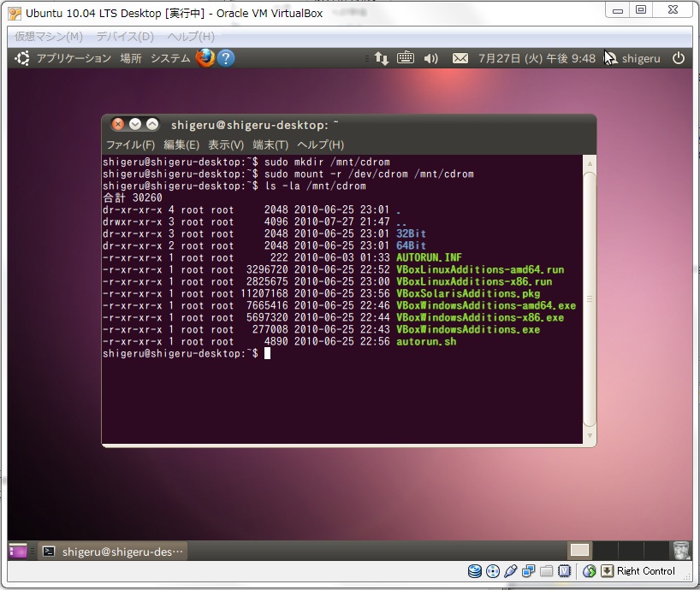Click the VBoxWindowsAdditions-amd64.exe file name
Viewport: 700px width, 590px height.
coord(486,306)
